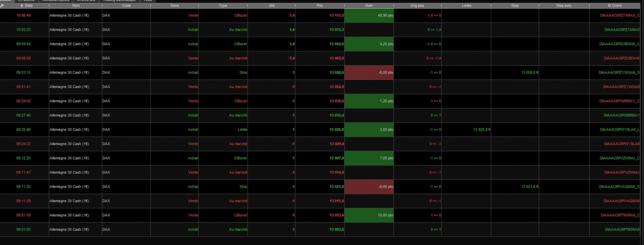Select the order timed 09:11:47
644x245 pixels.
pyautogui.click(x=320, y=173)
